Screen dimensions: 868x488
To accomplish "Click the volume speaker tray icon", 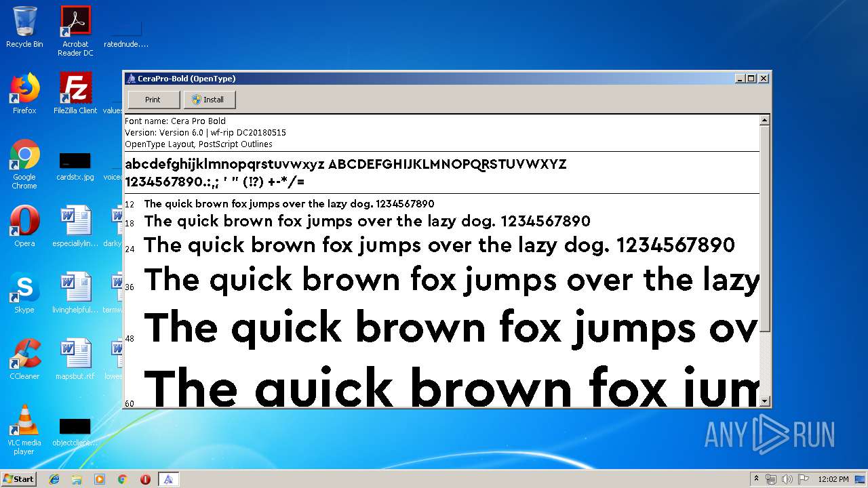I will 787,479.
